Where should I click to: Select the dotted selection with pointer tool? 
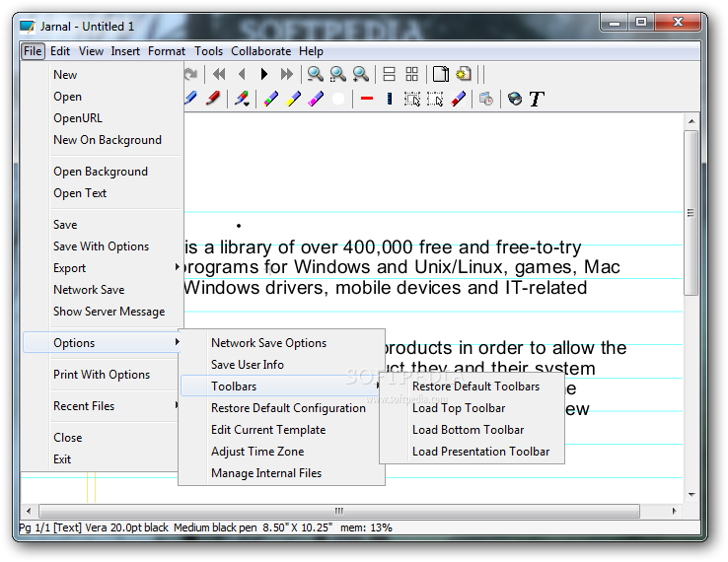435,99
